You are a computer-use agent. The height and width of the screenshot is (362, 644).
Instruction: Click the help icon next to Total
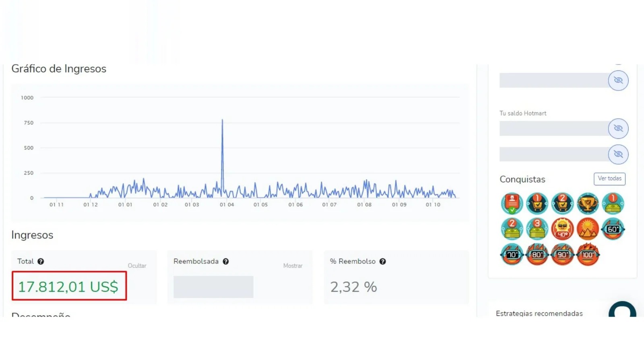pos(41,261)
